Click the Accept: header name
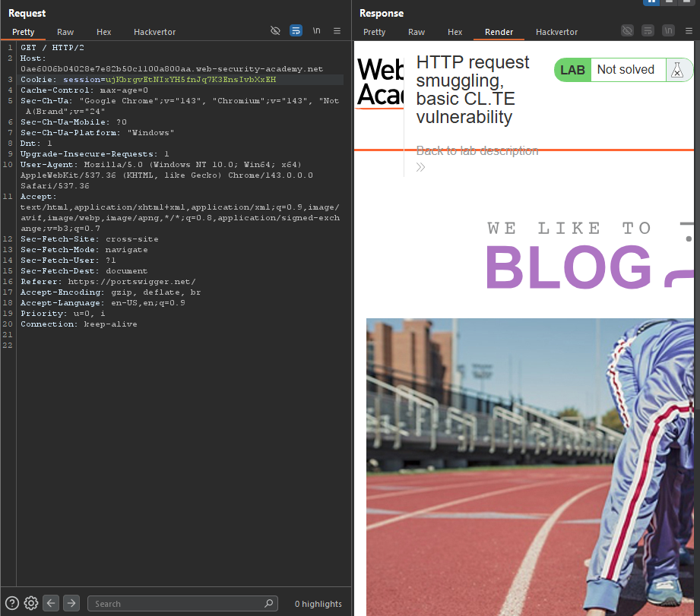The image size is (700, 616). [39, 196]
